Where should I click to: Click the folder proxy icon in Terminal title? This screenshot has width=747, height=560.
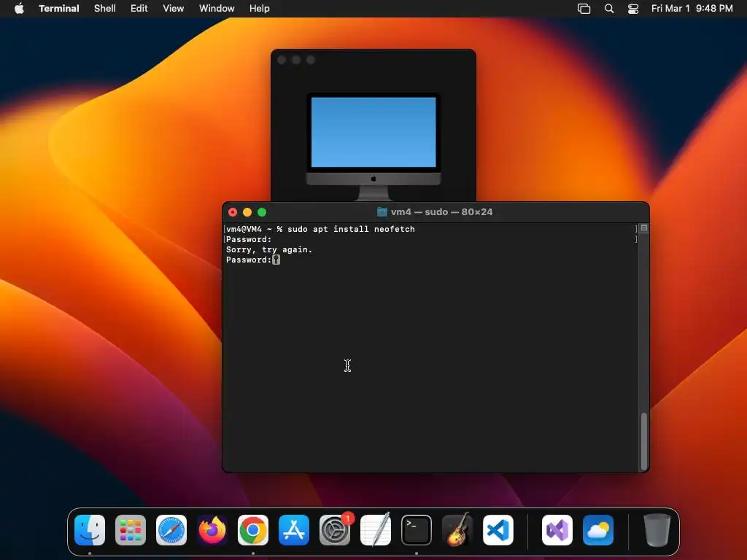pyautogui.click(x=382, y=212)
